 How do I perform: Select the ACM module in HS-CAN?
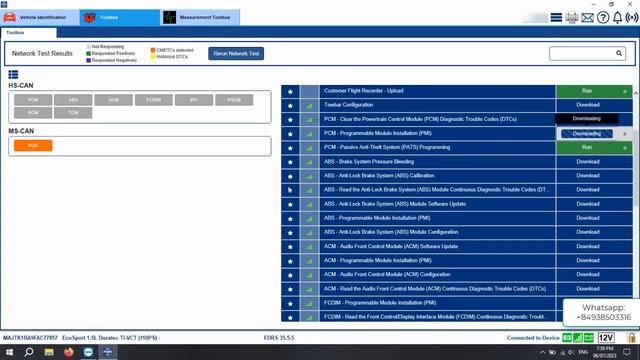click(113, 100)
